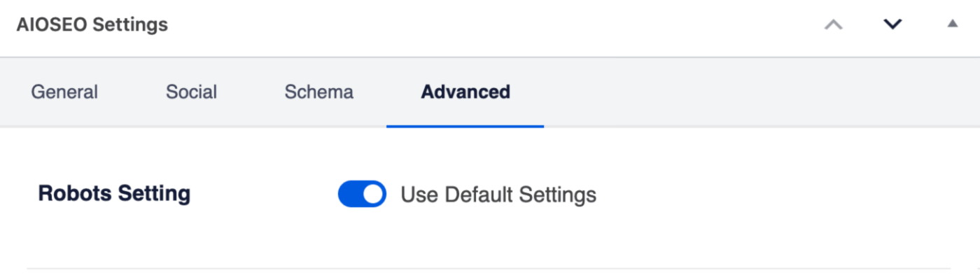The height and width of the screenshot is (280, 980).
Task: Turn off the default robots settings switch
Action: click(x=362, y=194)
